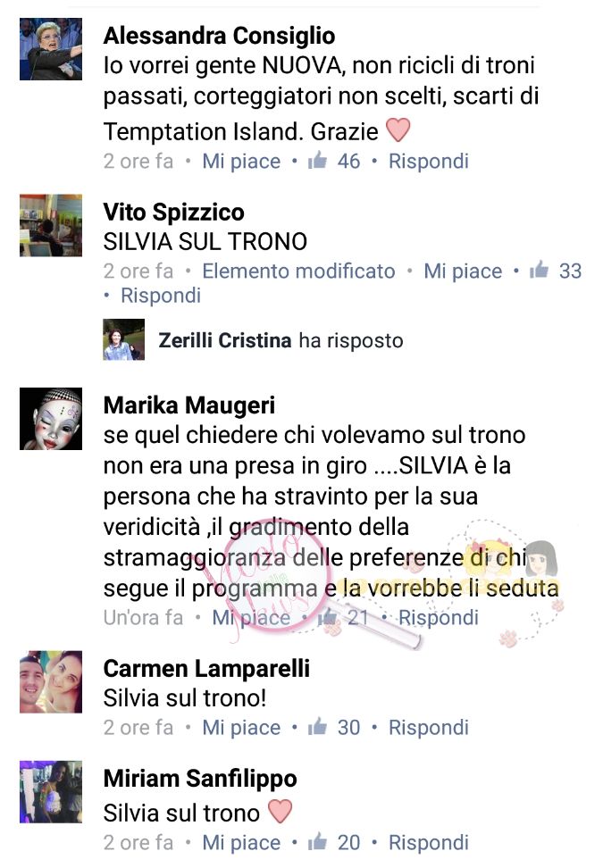Open the likes count on Vito Spizzico's comment
603x868 pixels.
556,271
